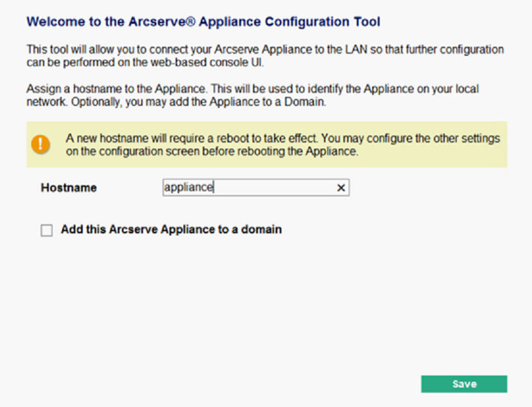
Task: Click the 'Add this Arcserve Appliance to a domain' label
Action: pos(171,229)
